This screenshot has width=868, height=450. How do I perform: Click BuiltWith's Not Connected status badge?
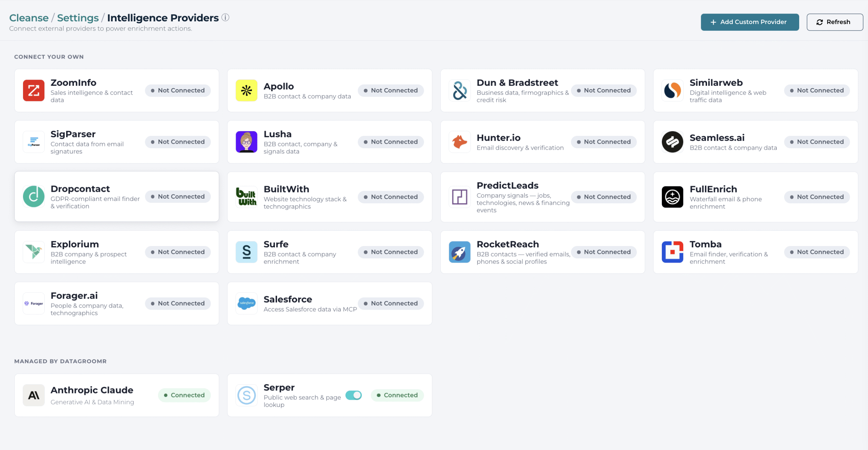click(391, 197)
